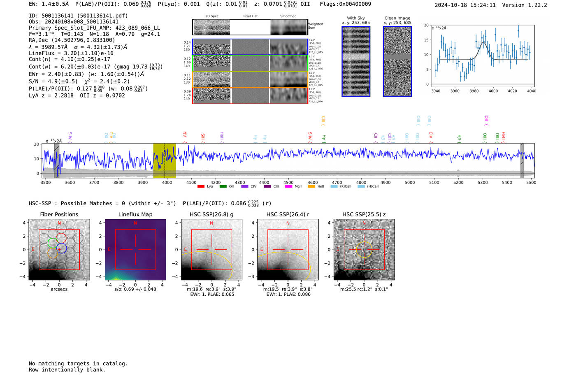The height and width of the screenshot is (392, 576).
Task: Click the Pixel Flat column header
Action: (x=250, y=16)
